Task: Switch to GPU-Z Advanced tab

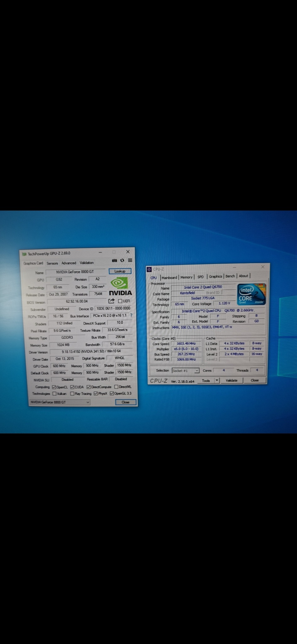Action: [x=69, y=263]
